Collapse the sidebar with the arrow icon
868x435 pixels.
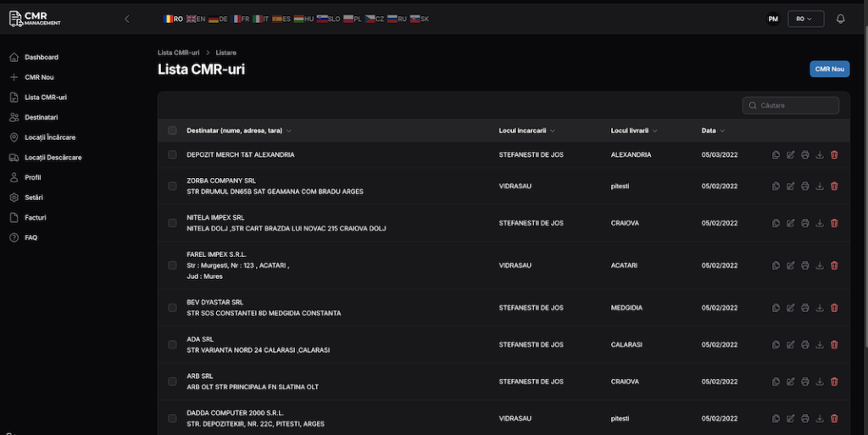pyautogui.click(x=127, y=19)
